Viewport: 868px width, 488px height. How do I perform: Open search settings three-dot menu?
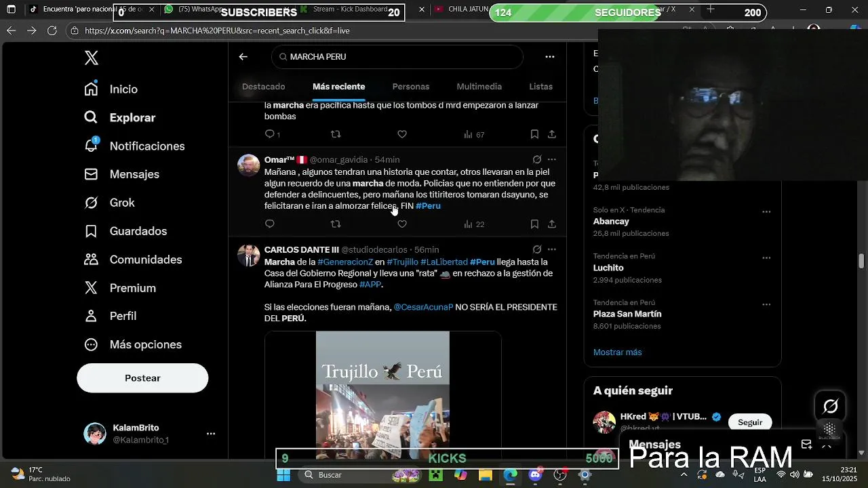click(x=550, y=57)
